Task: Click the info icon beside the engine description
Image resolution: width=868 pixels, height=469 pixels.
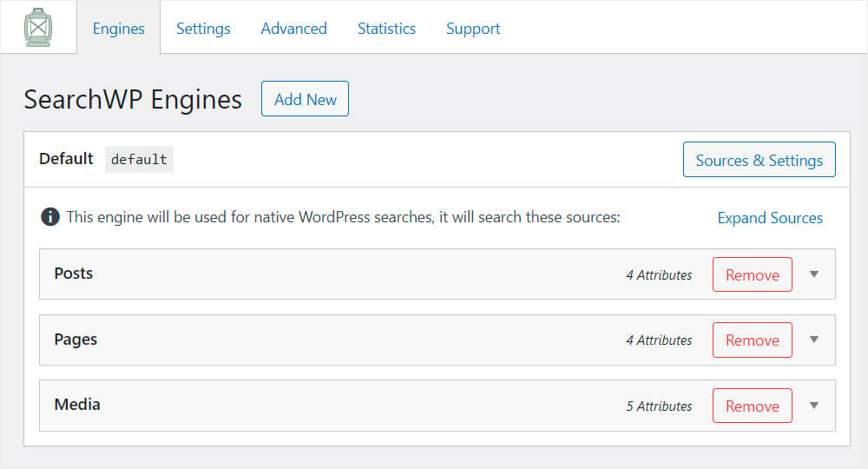Action: coord(50,216)
